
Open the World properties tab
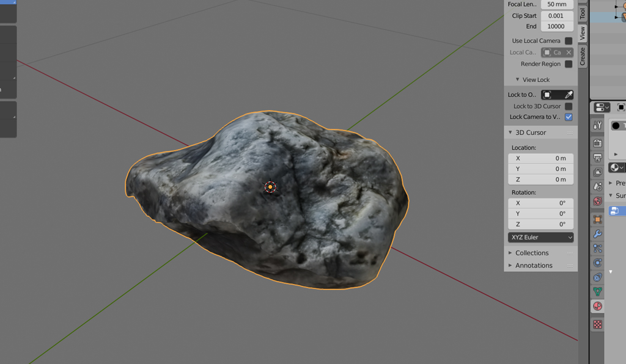pyautogui.click(x=597, y=201)
